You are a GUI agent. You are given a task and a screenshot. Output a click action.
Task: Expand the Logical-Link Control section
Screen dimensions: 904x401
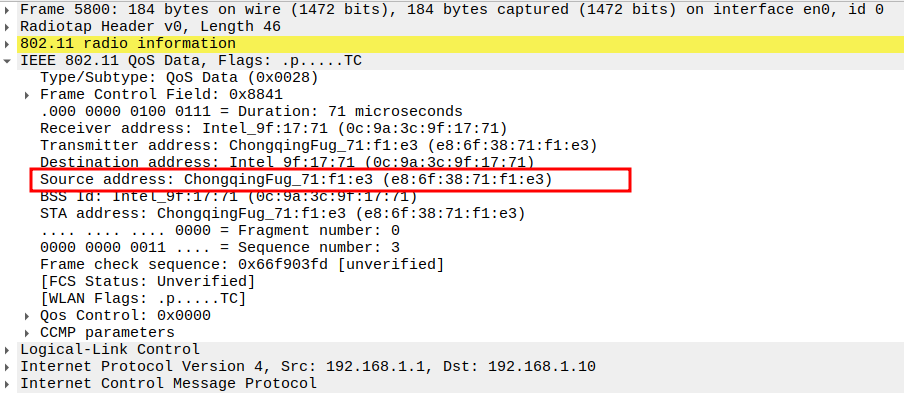pyautogui.click(x=9, y=349)
